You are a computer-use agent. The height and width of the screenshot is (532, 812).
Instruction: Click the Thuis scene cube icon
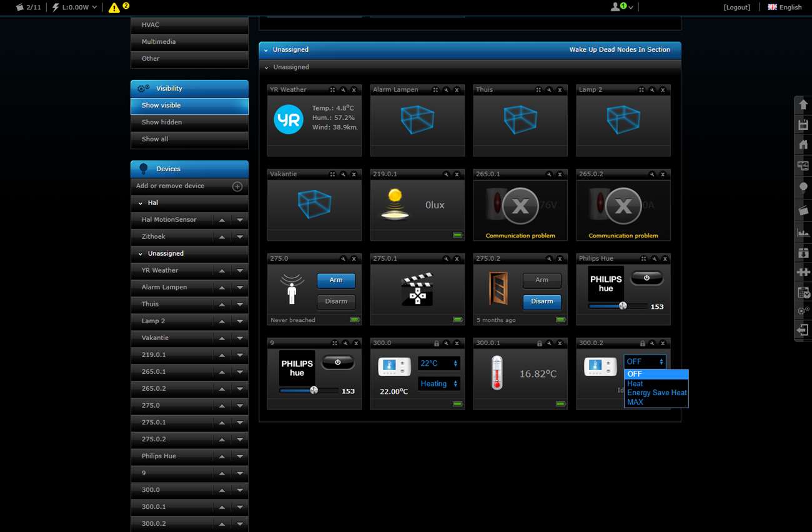tap(520, 119)
